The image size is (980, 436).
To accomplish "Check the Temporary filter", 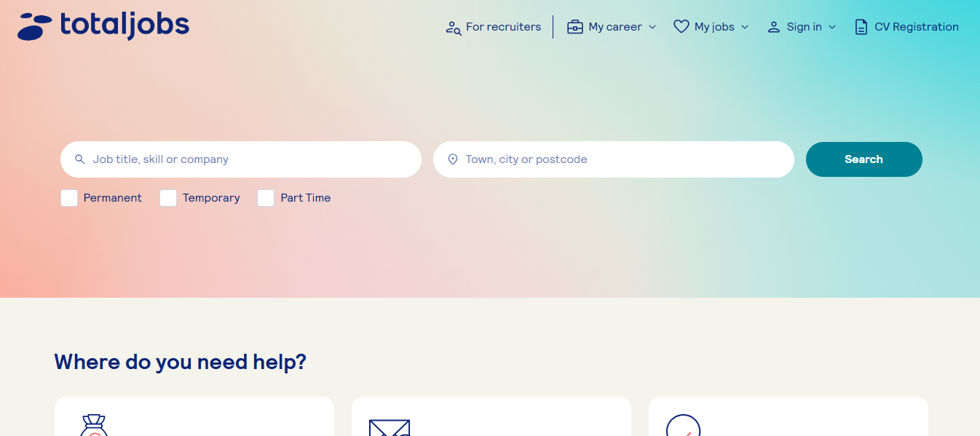I will [x=167, y=197].
